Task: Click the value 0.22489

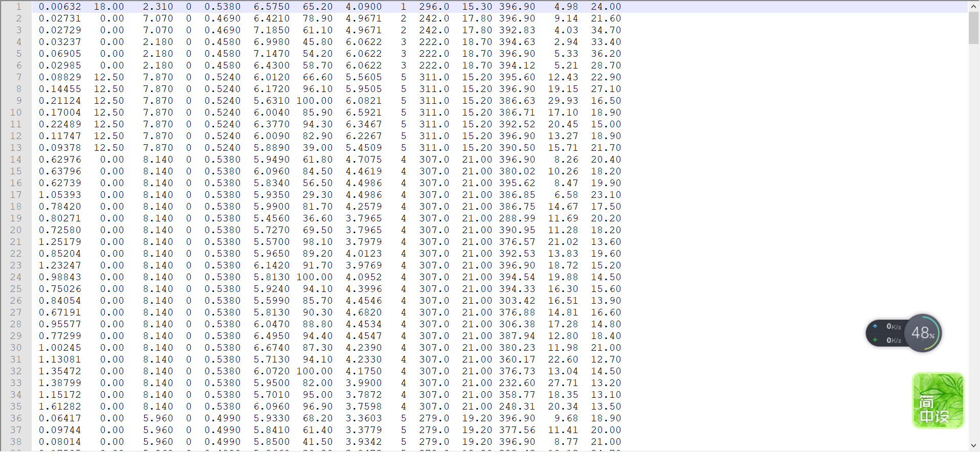Action: click(x=60, y=124)
